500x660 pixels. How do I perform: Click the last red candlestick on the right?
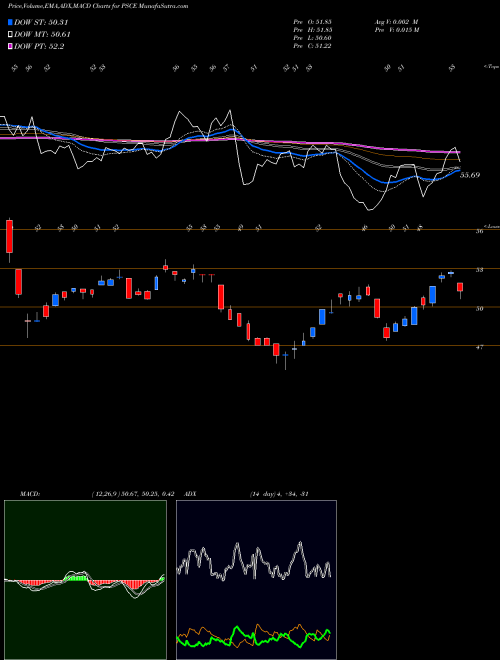(x=460, y=287)
